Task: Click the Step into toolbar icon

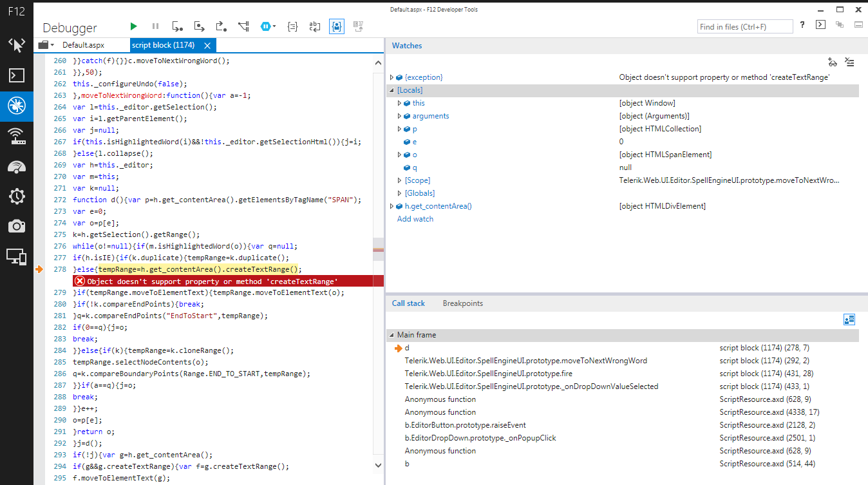Action: [x=177, y=26]
